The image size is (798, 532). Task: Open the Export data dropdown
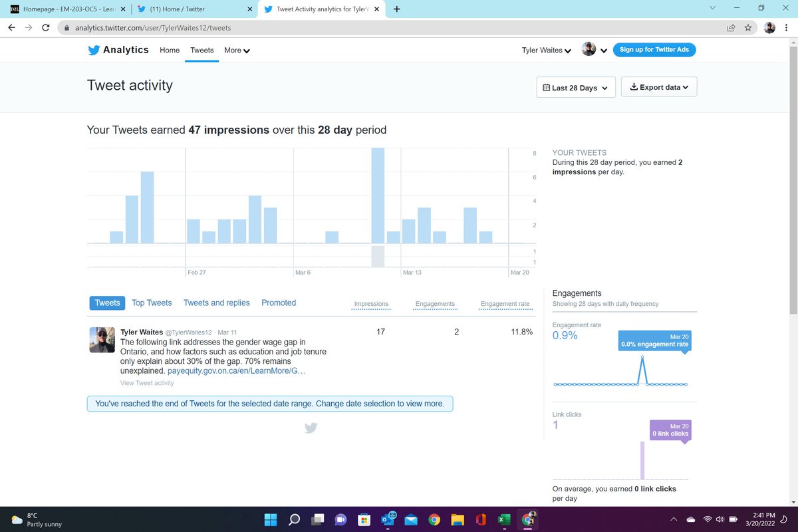(x=659, y=87)
